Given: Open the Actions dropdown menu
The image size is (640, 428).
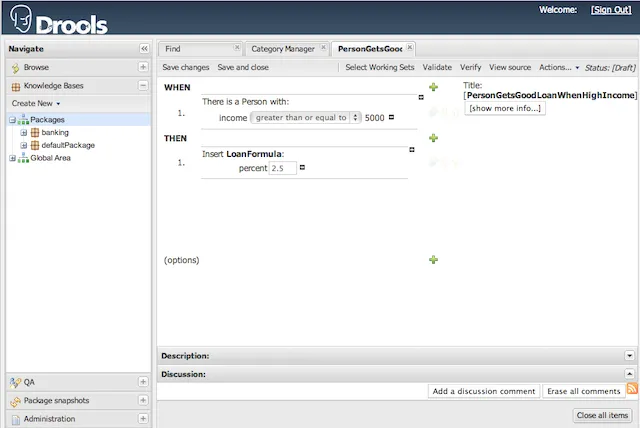Looking at the screenshot, I should (x=559, y=67).
